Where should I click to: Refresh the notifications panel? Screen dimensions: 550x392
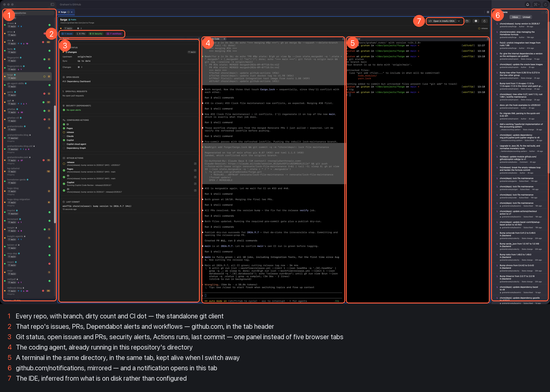[x=547, y=13]
